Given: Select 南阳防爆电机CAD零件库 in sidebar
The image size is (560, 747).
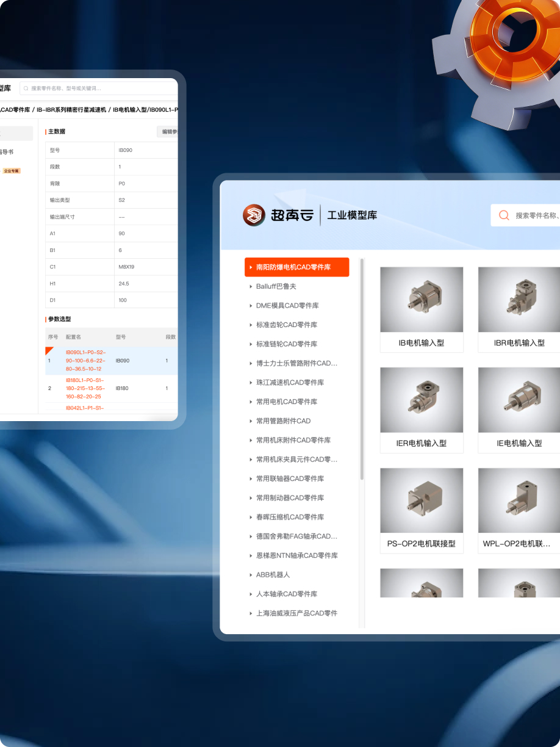Looking at the screenshot, I should [x=296, y=267].
